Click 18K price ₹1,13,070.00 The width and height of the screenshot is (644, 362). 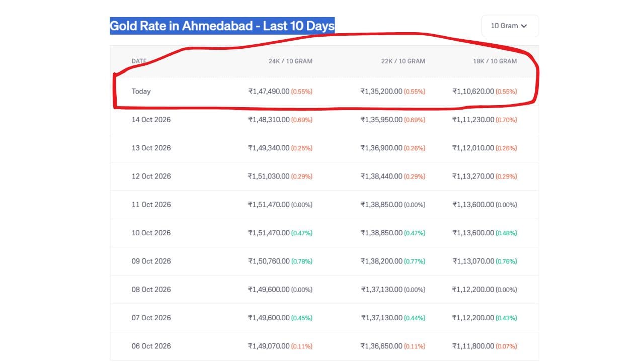[x=473, y=261]
